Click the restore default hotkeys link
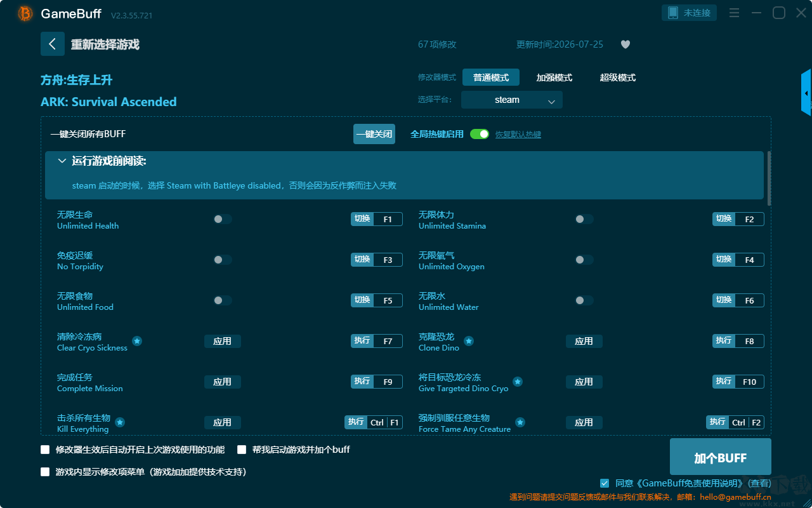The height and width of the screenshot is (508, 812). click(518, 135)
